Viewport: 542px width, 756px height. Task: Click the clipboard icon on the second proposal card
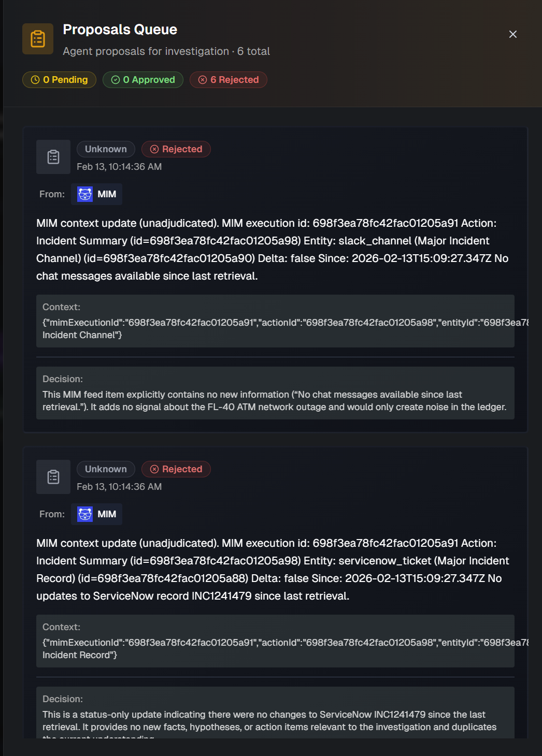tap(53, 476)
